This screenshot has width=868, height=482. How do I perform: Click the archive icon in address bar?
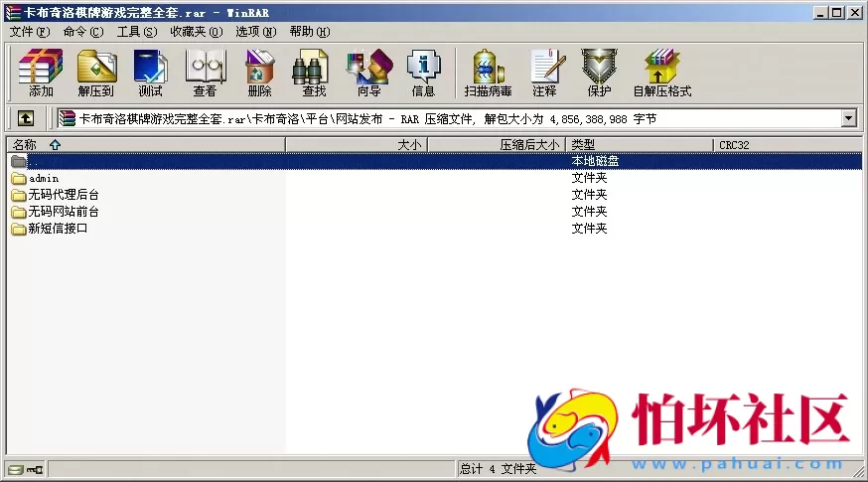pos(67,118)
